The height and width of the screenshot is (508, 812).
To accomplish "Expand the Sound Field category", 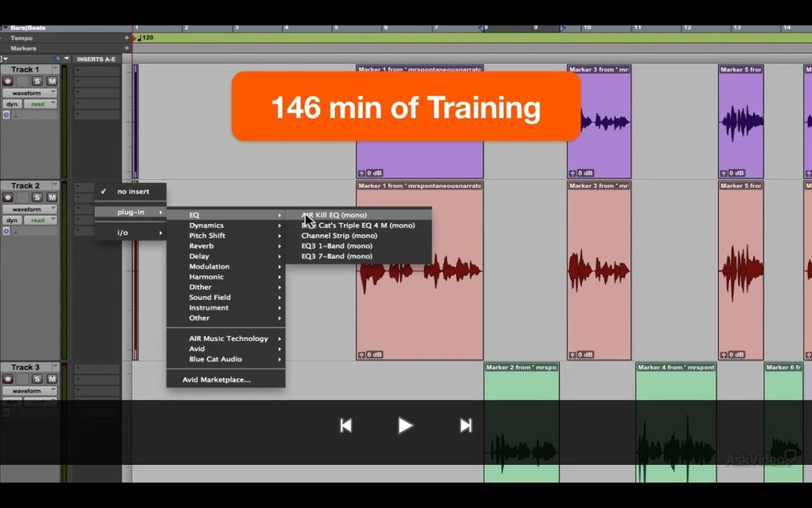I will click(226, 297).
